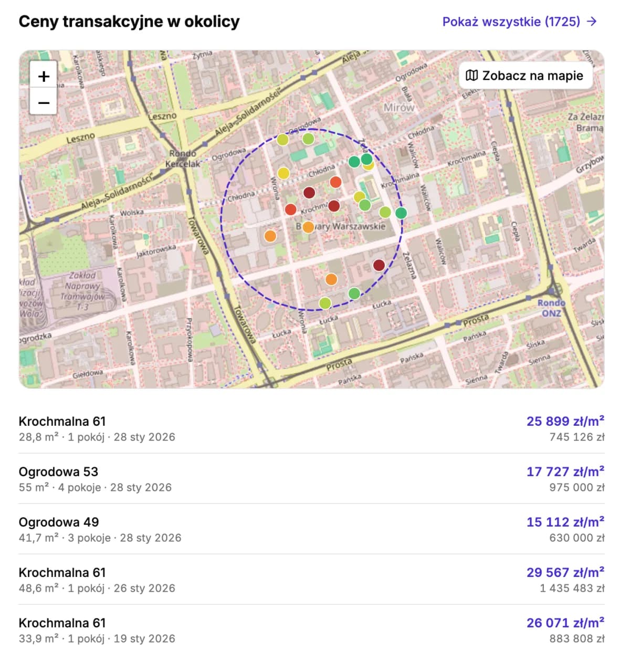Click total amount 630 000 zł
The image size is (630, 672).
pos(577,538)
